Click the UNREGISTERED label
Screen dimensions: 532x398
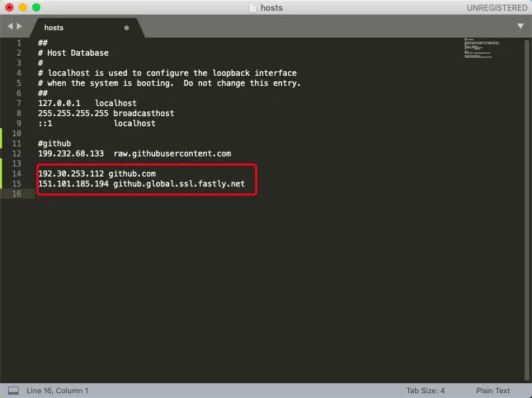[496, 7]
